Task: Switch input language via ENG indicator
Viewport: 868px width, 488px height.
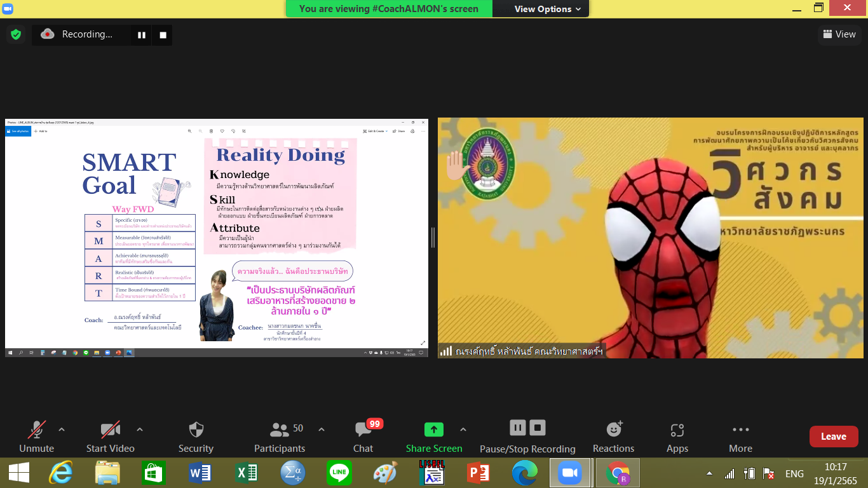Action: 794,473
